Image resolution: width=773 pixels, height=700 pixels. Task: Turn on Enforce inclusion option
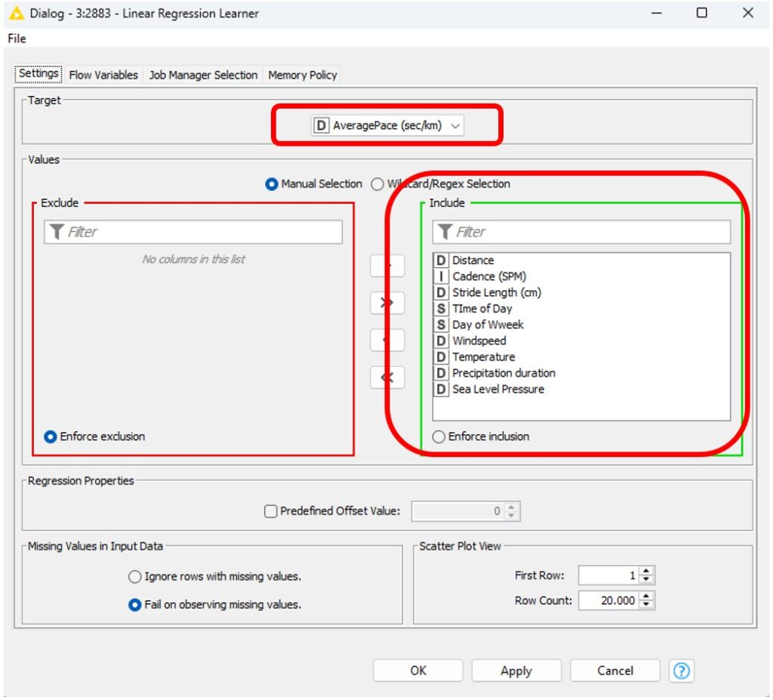[x=439, y=436]
